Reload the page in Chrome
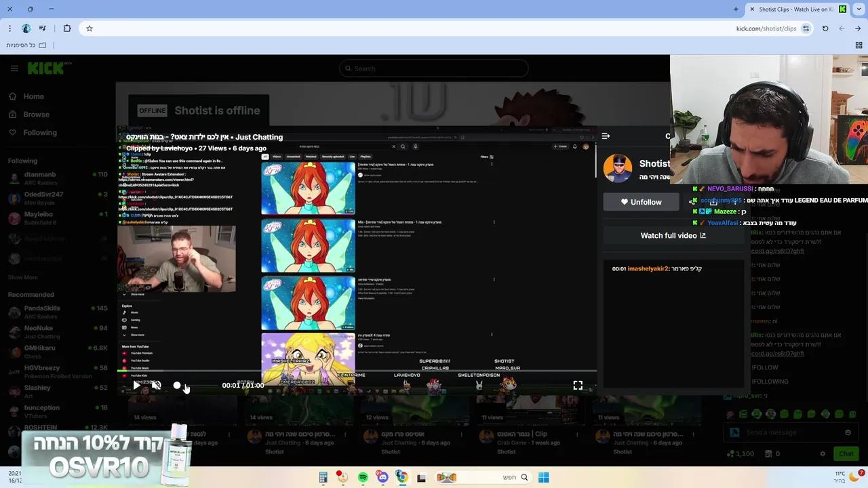This screenshot has width=868, height=488. tap(825, 28)
